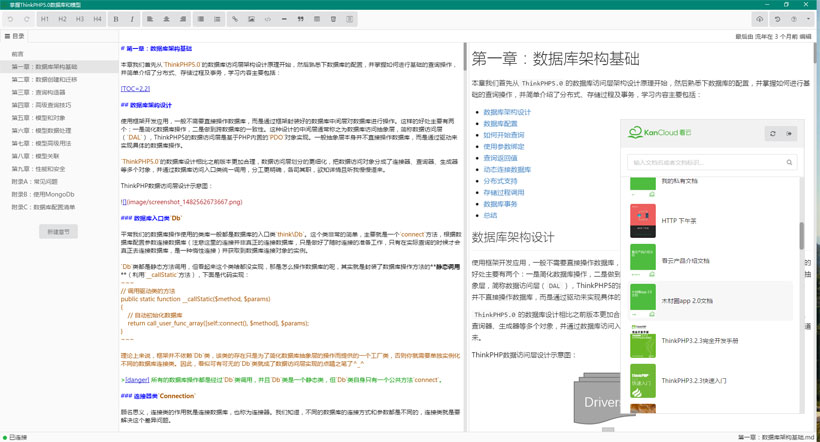Switch to the 目录 tab
820x442 pixels.
click(14, 36)
